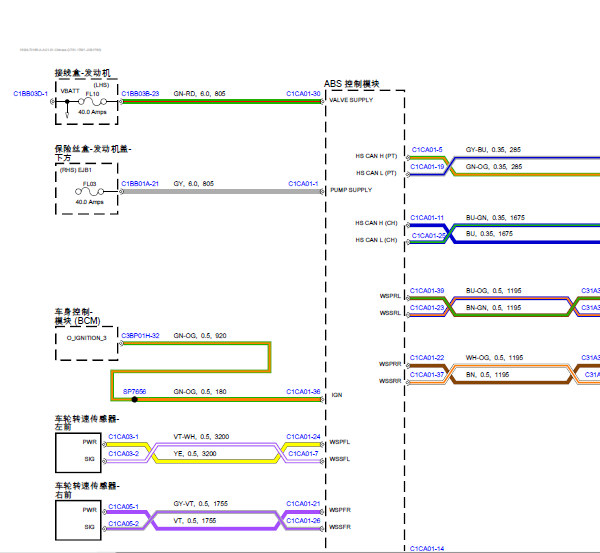The height and width of the screenshot is (553, 600).
Task: Select wire spec WH-OG, 0.5, 1195
Action: coord(494,358)
